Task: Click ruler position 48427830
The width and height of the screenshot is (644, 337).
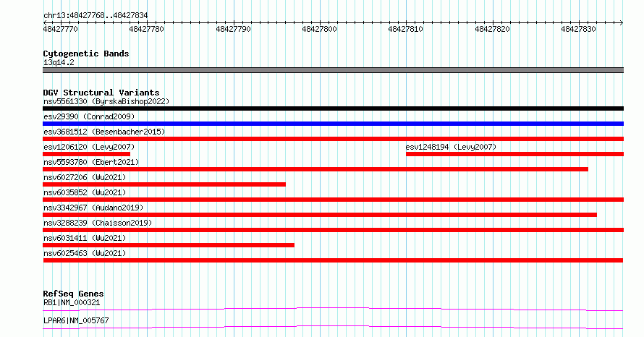Action: [579, 29]
